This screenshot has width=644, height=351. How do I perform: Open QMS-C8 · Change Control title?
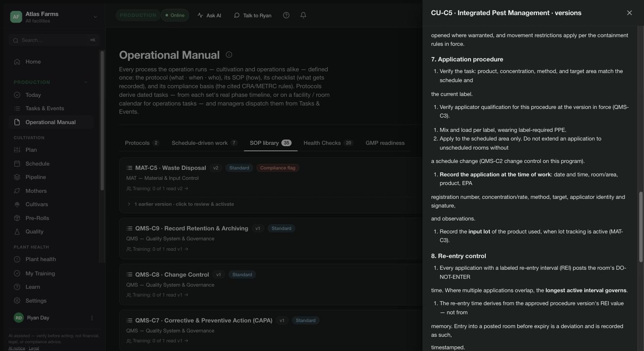click(x=172, y=275)
